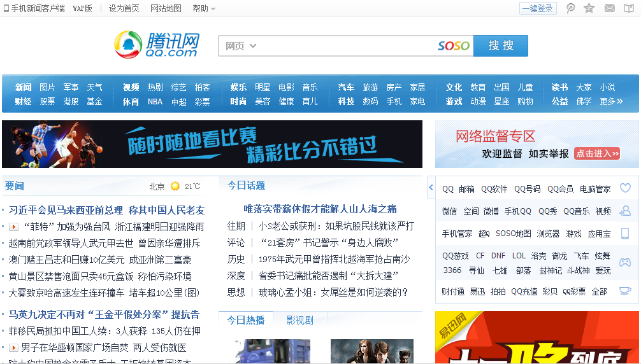Open headline 马英九决定不再对王金平假处分案提抗告
The height and width of the screenshot is (364, 641).
(x=104, y=314)
